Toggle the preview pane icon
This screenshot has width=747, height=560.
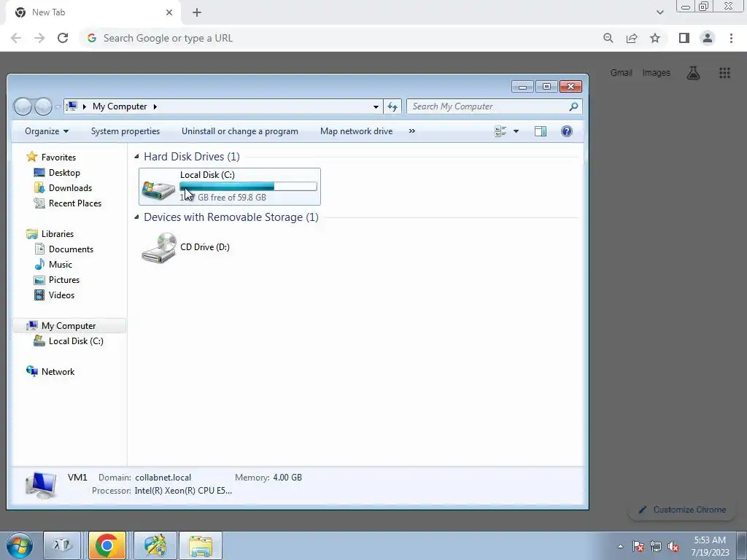[x=541, y=131]
